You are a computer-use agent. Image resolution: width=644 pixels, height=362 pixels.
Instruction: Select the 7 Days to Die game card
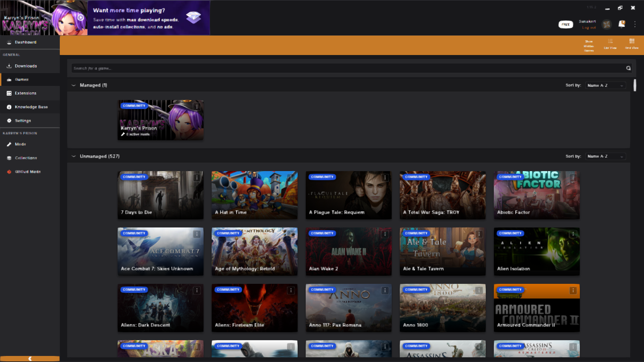coord(161,195)
